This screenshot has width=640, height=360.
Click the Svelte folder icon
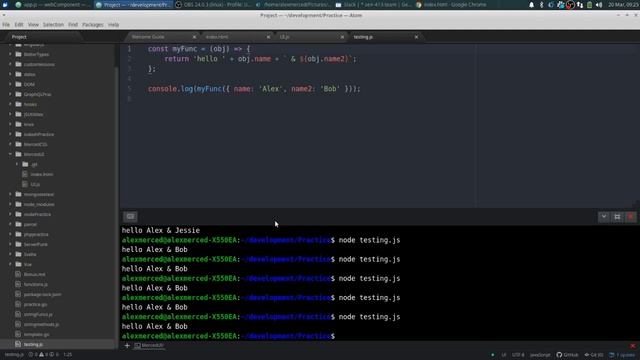(x=18, y=254)
